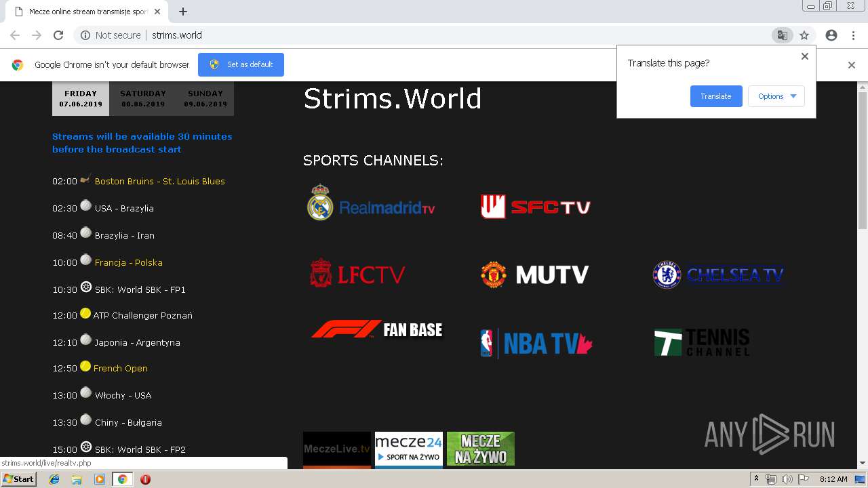Click the address bar URL strims.world
Image resolution: width=868 pixels, height=488 pixels.
177,35
